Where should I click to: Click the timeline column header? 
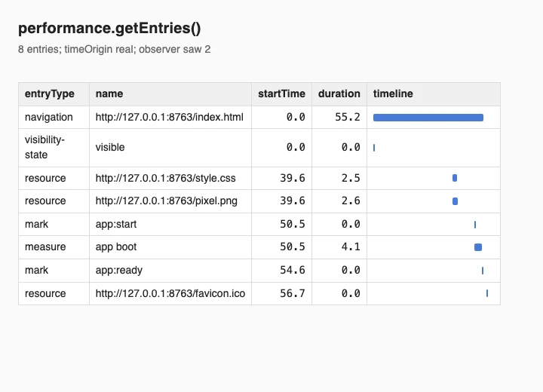pyautogui.click(x=434, y=93)
